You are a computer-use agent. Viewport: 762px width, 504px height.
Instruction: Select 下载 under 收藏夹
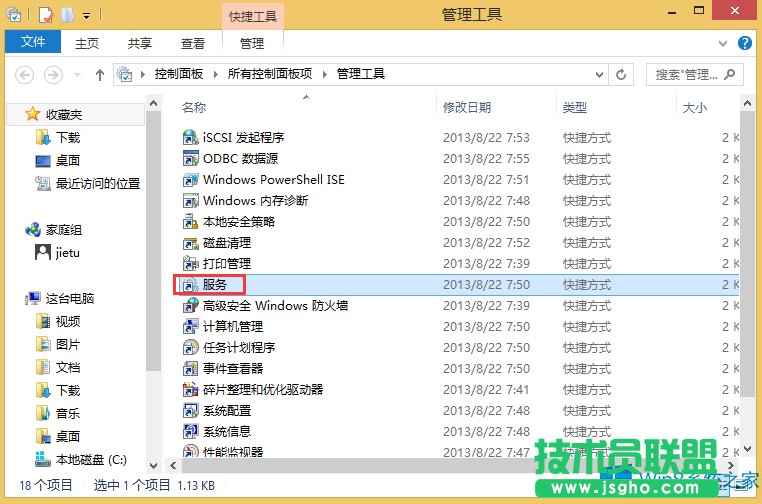click(x=58, y=138)
